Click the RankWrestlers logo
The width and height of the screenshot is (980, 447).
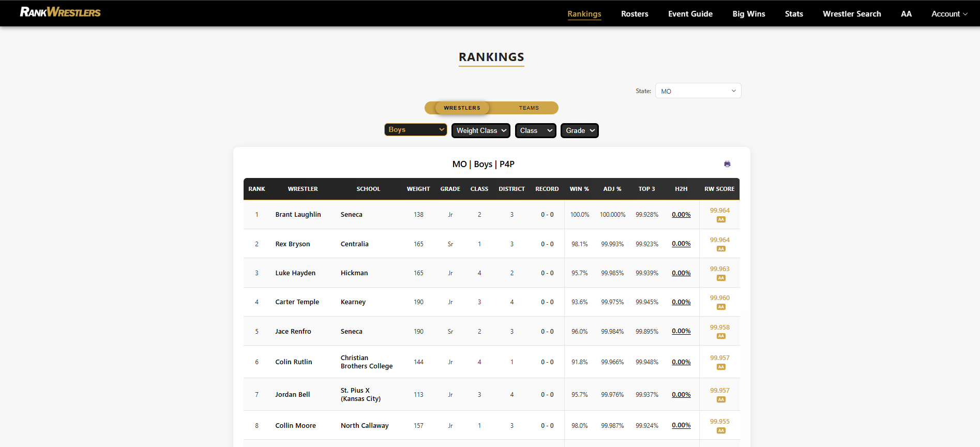(x=60, y=12)
